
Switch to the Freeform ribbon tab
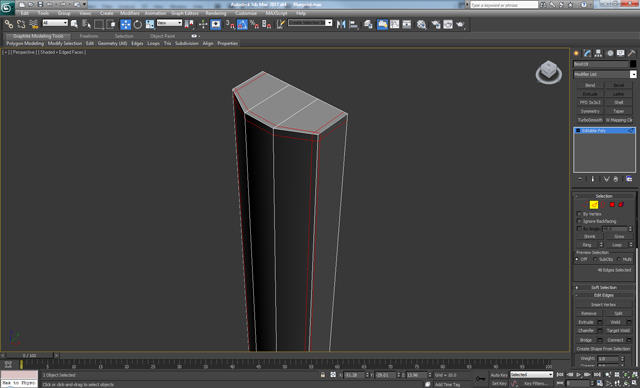point(89,36)
